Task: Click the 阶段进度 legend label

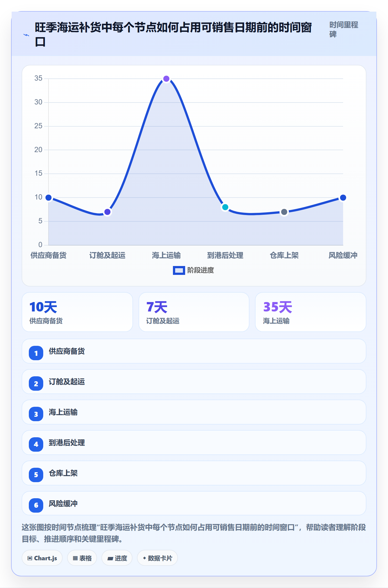Action: point(201,270)
